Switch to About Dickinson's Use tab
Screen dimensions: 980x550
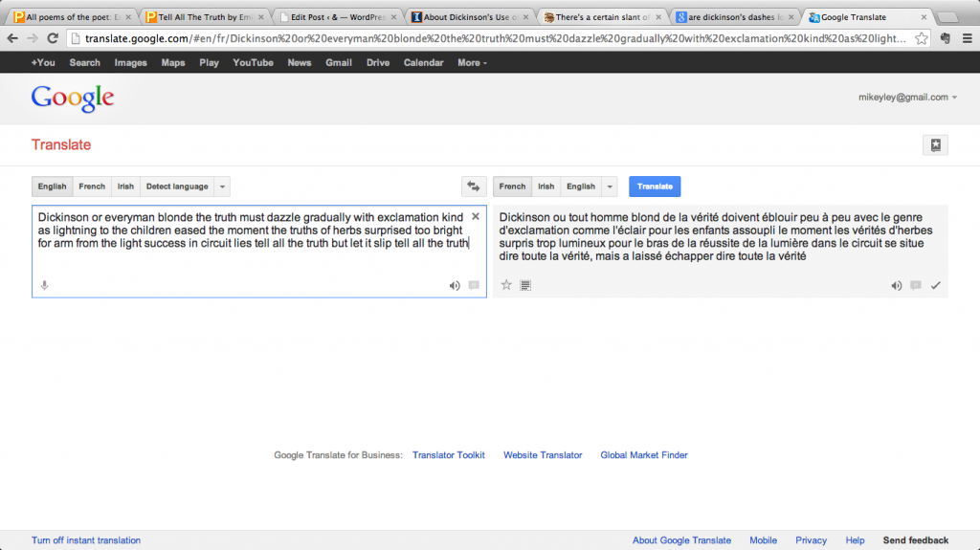[470, 17]
